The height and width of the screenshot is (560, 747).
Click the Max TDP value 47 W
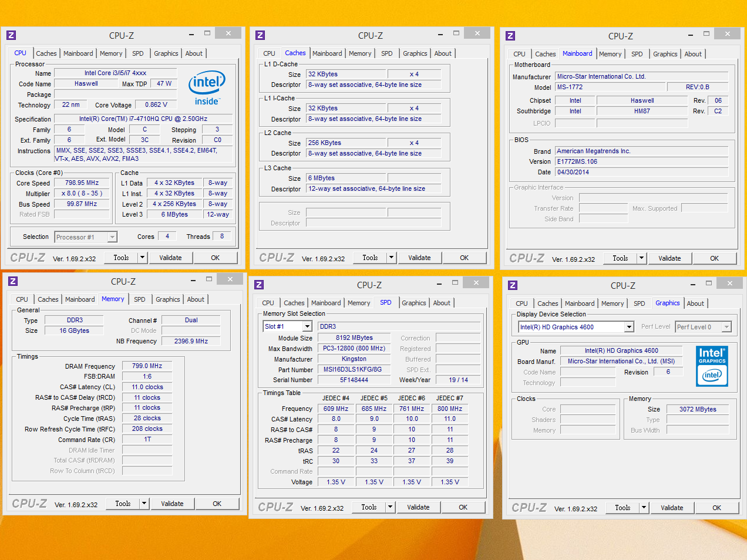coord(164,83)
